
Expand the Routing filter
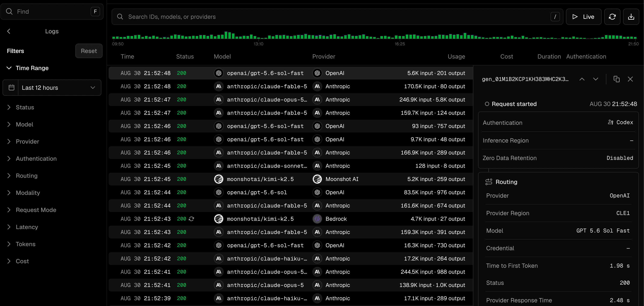tap(22, 176)
